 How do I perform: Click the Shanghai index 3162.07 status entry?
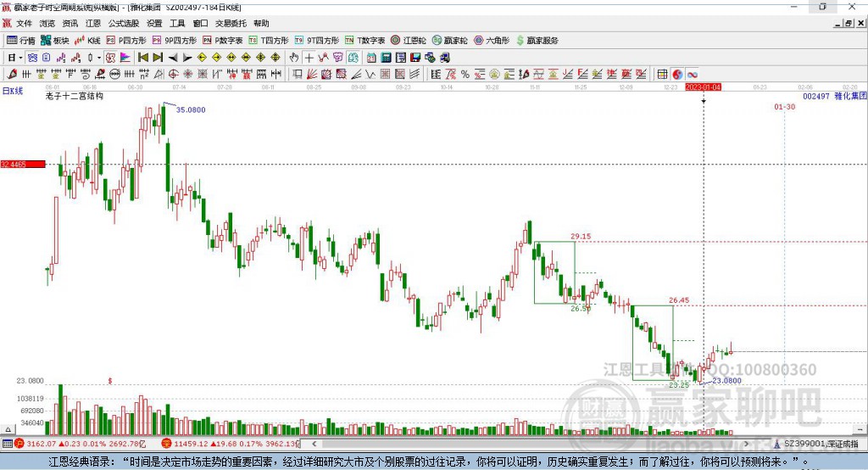click(x=81, y=444)
